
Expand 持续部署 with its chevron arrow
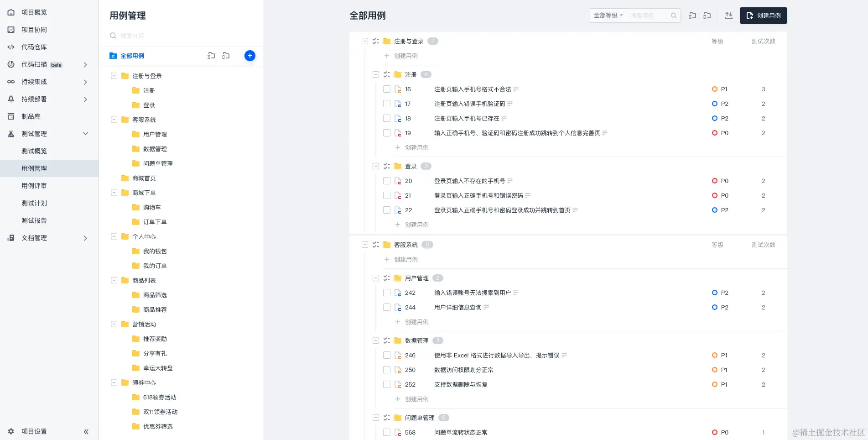85,99
